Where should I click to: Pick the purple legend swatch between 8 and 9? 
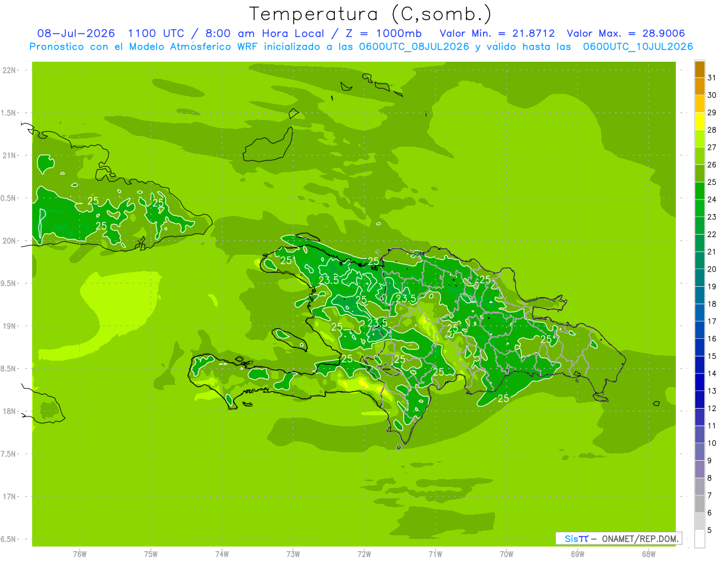point(699,470)
